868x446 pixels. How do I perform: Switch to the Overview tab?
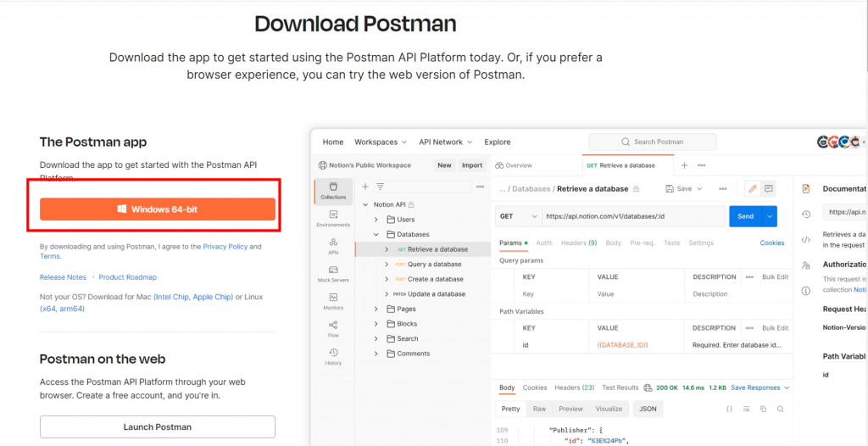[514, 165]
